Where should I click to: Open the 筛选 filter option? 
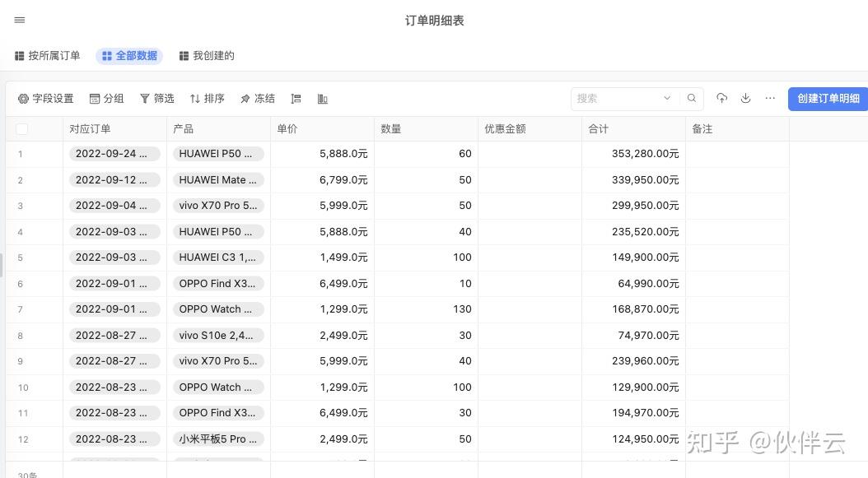(x=157, y=99)
